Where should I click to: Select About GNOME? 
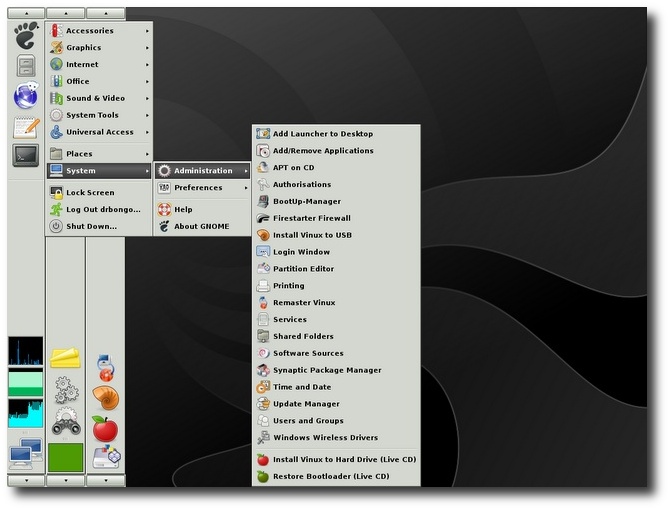(203, 226)
